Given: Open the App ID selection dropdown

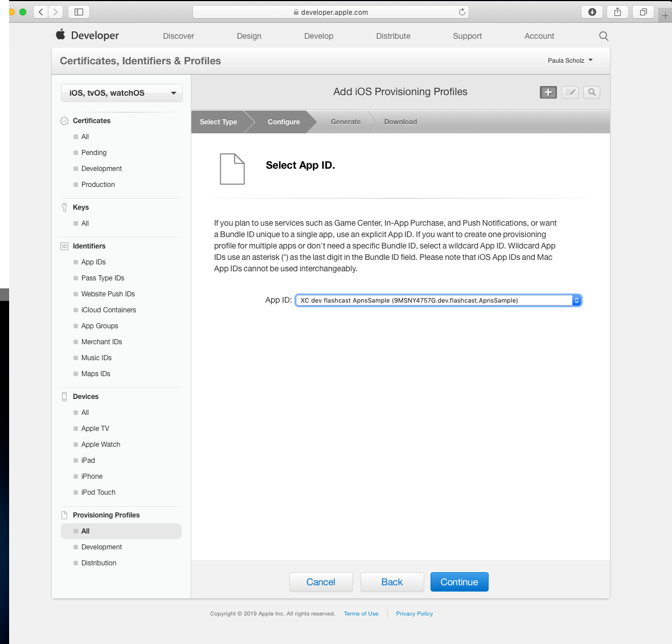Looking at the screenshot, I should (x=438, y=300).
